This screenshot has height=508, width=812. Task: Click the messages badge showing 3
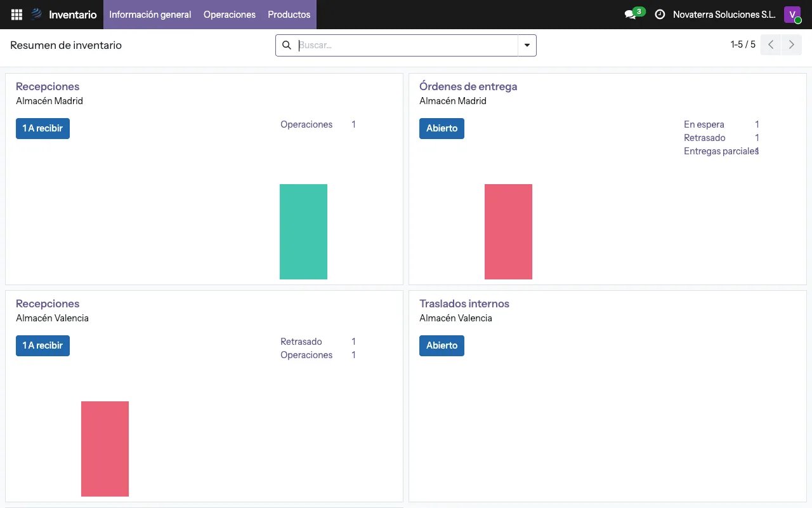click(x=639, y=11)
